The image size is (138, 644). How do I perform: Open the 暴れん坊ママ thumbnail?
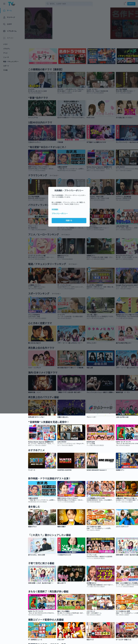pyautogui.click(x=71, y=573)
